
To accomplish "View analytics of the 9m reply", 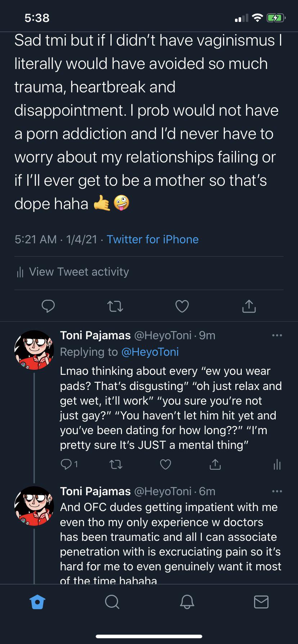I will pyautogui.click(x=277, y=465).
